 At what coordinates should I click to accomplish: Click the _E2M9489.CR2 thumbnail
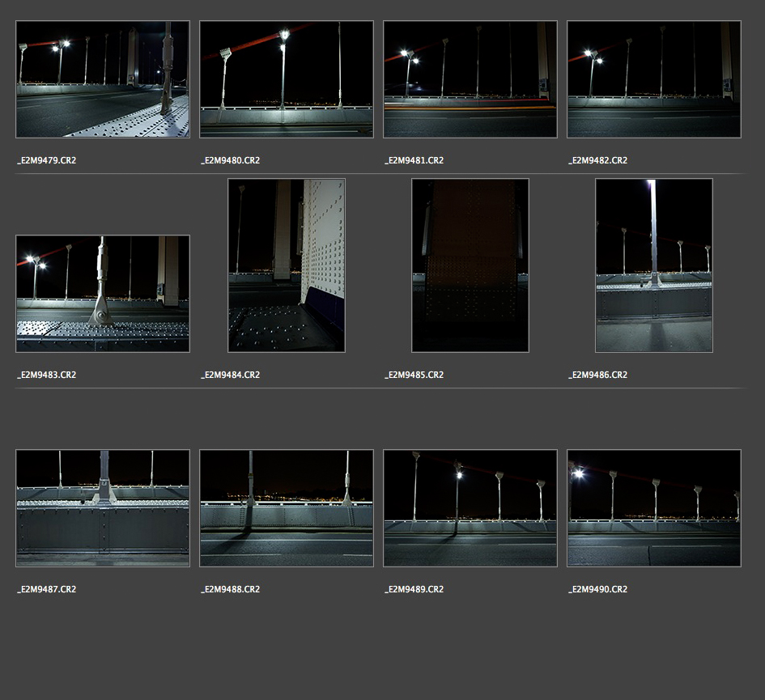point(470,508)
